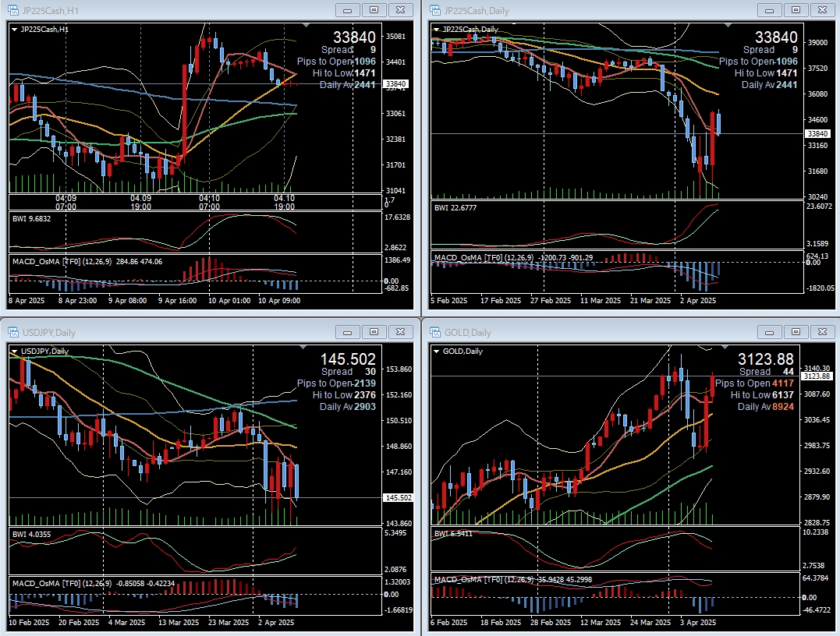
Task: Click the large 145.502 quote in USDJPY chart
Action: pyautogui.click(x=348, y=359)
